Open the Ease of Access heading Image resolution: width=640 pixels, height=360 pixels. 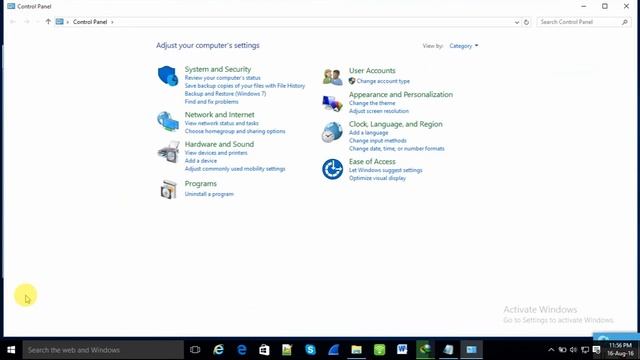(372, 162)
